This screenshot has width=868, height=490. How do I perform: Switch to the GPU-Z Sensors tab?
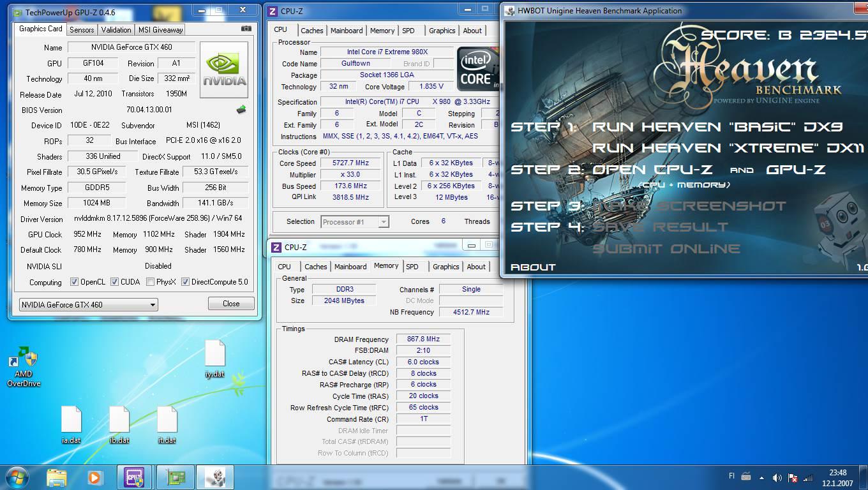[x=82, y=30]
